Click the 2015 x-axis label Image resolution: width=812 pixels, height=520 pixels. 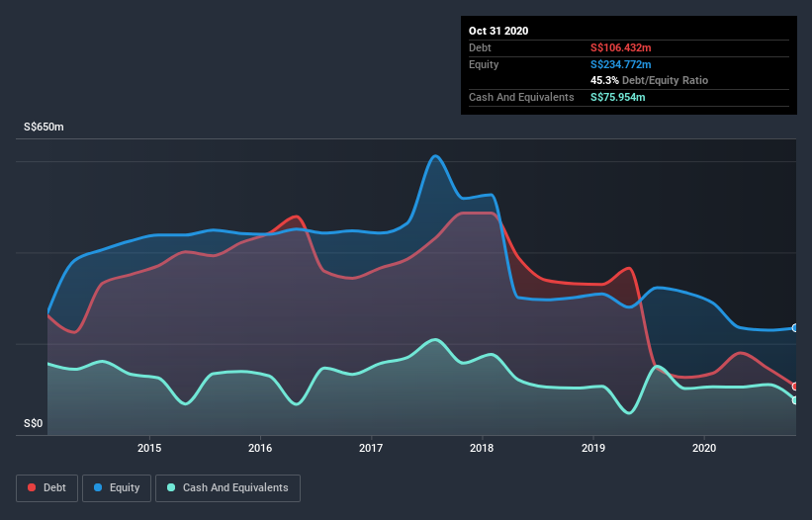tap(149, 448)
